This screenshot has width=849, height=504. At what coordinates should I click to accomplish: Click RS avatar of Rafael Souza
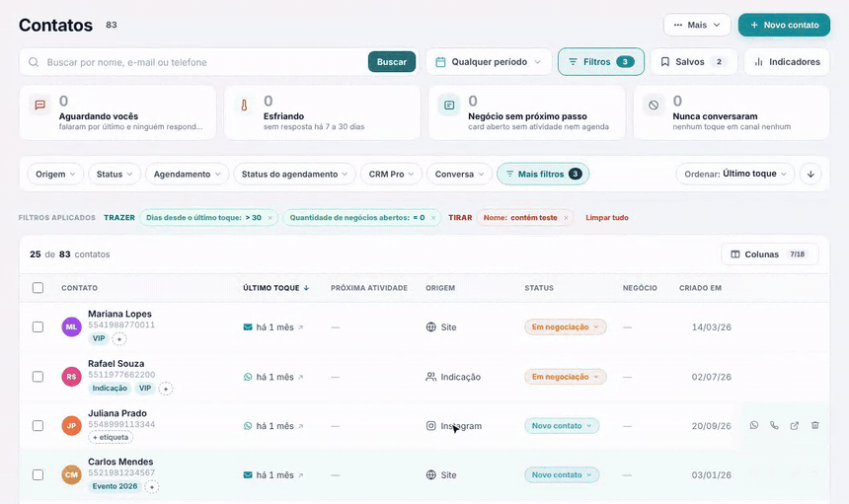71,377
